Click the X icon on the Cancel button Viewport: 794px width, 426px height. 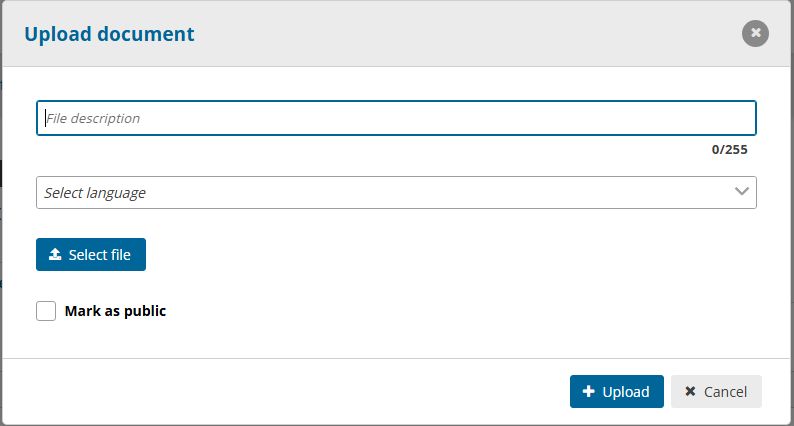690,392
